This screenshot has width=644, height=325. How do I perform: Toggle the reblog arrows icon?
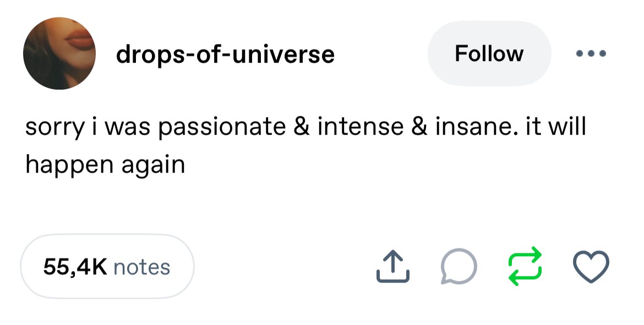tap(523, 267)
